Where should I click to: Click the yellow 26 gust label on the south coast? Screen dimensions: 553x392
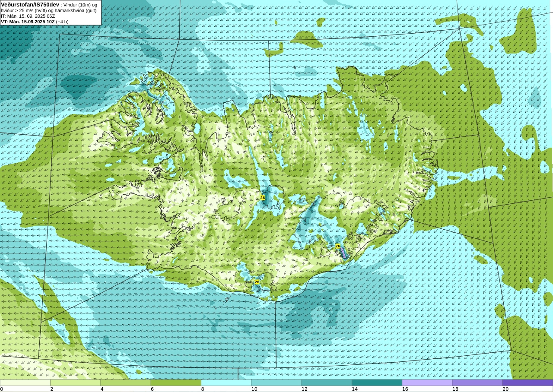(257, 282)
